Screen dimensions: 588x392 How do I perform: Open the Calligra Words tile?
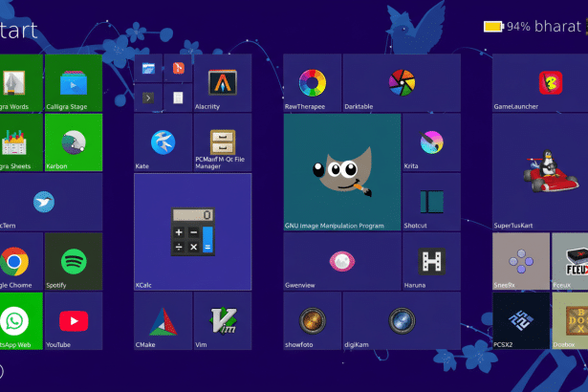click(21, 83)
